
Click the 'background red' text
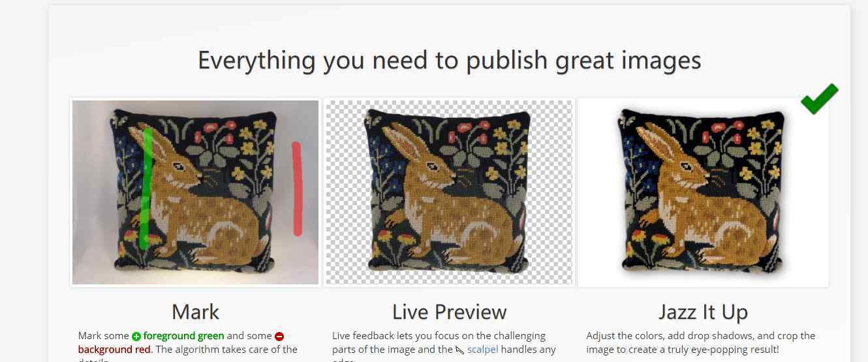click(114, 350)
